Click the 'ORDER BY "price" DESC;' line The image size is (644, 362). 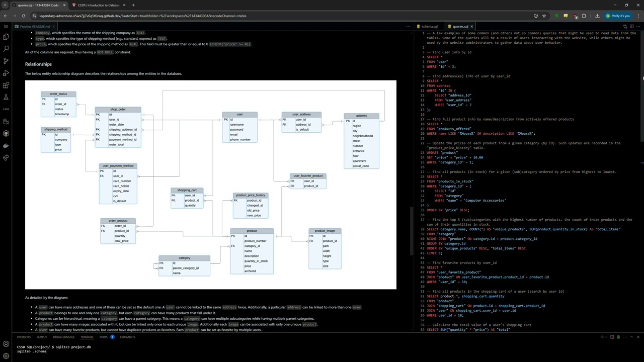(448, 210)
